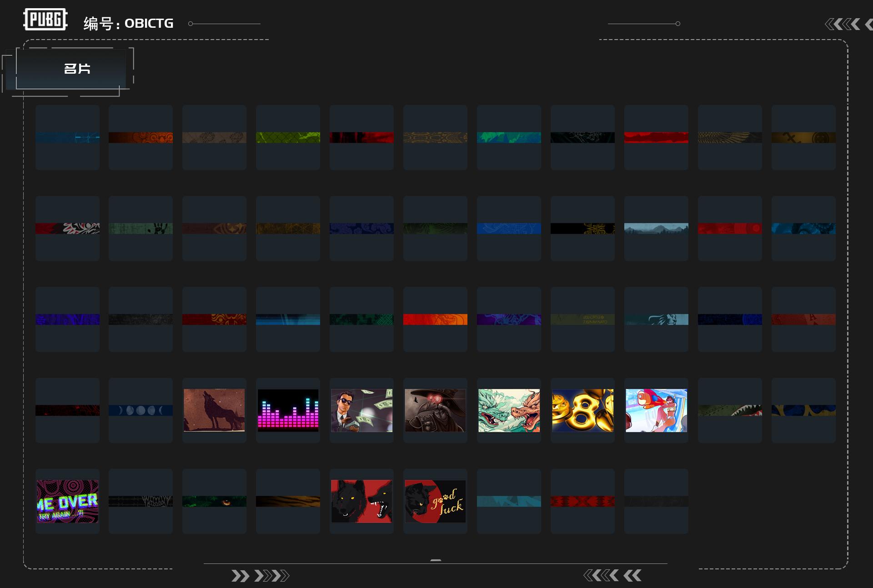Select the howling wolf nameplate
The image size is (873, 588).
[x=214, y=410]
